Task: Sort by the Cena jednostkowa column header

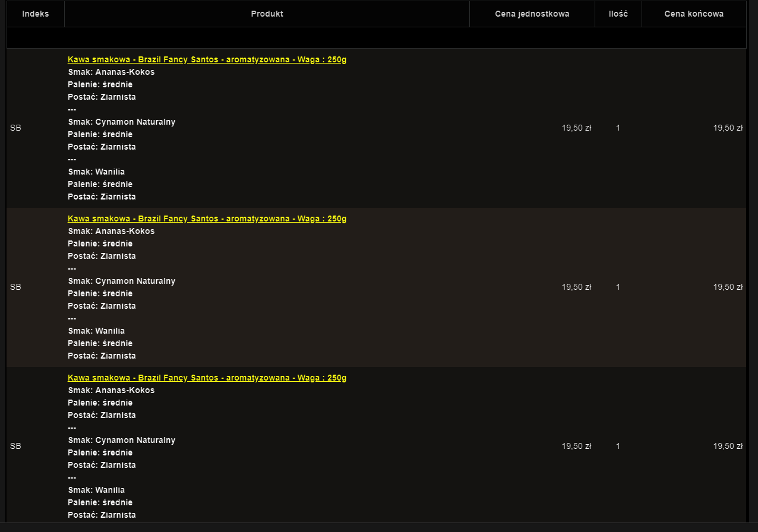Action: (x=532, y=13)
